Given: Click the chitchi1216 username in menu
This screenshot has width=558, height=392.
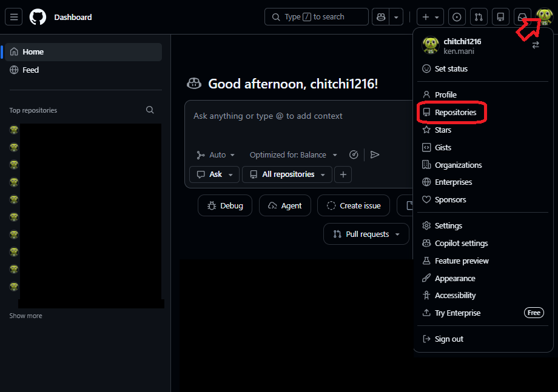Looking at the screenshot, I should point(462,42).
